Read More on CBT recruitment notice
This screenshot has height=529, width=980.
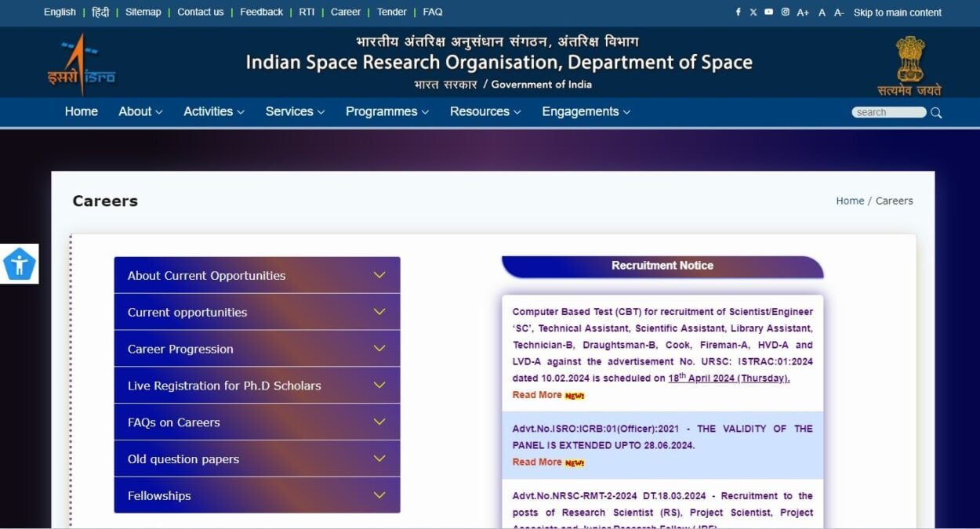tap(537, 395)
